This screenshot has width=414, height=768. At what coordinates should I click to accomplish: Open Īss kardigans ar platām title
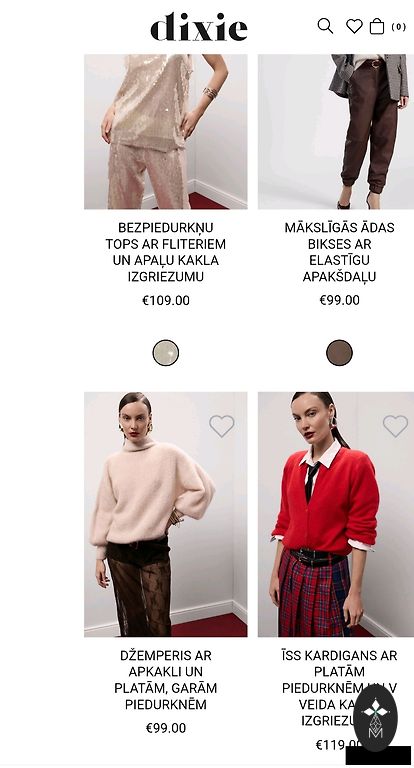tap(340, 688)
